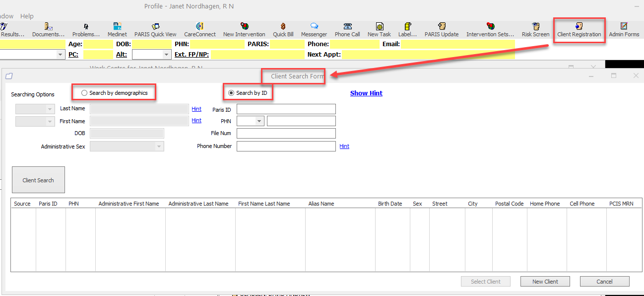This screenshot has width=644, height=296.
Task: Click inside the Paris ID field
Action: [x=286, y=109]
